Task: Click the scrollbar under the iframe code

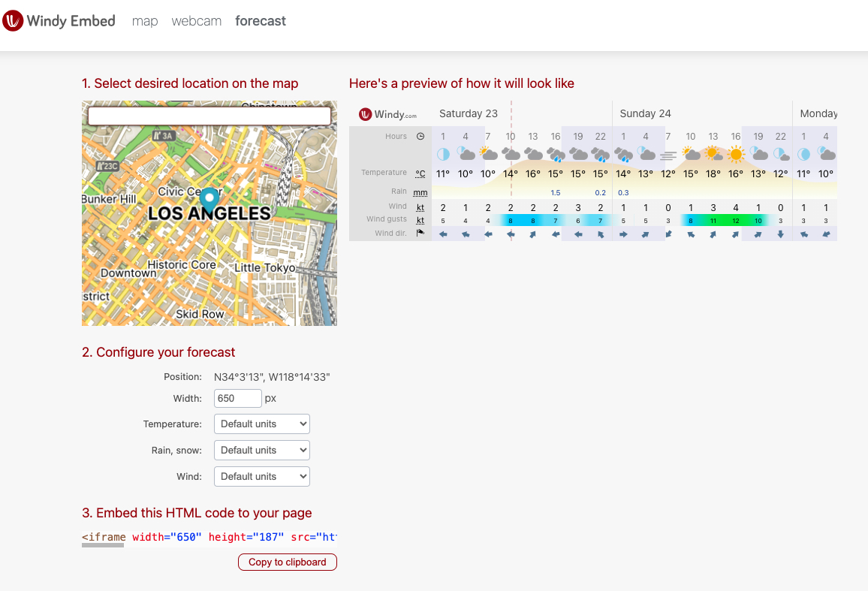Action: (103, 546)
